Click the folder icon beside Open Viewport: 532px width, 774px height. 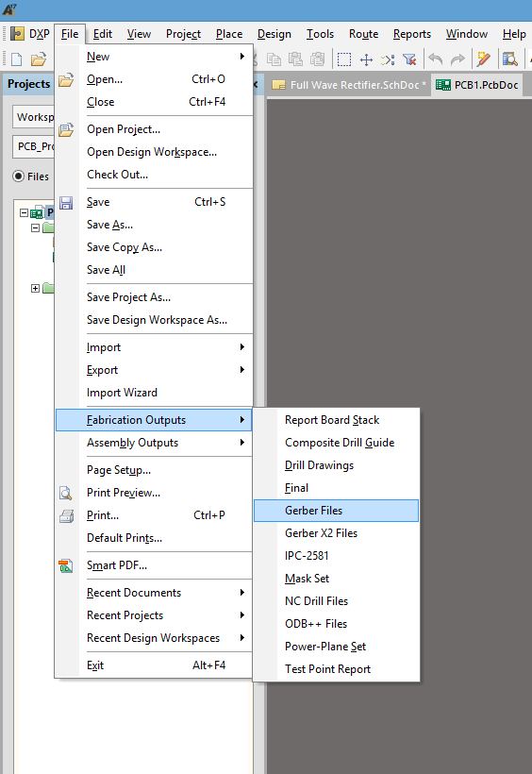click(66, 80)
